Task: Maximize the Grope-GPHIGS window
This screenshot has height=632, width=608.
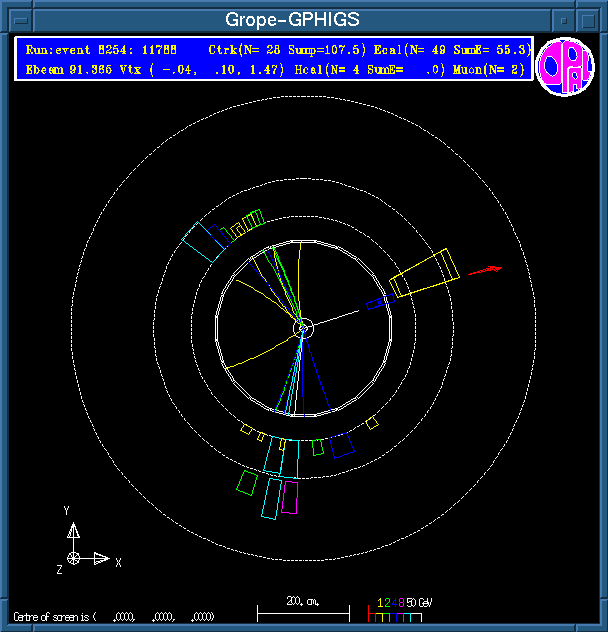Action: [x=590, y=19]
